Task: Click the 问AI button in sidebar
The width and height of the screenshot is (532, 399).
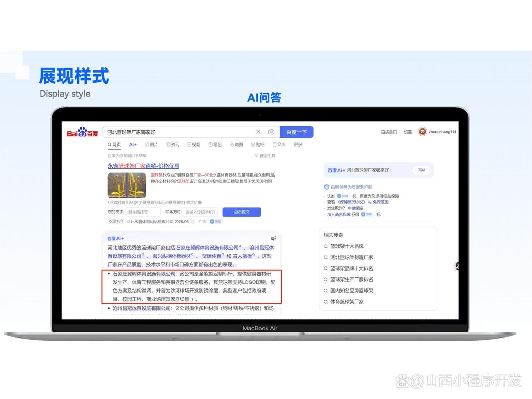Action: click(421, 170)
